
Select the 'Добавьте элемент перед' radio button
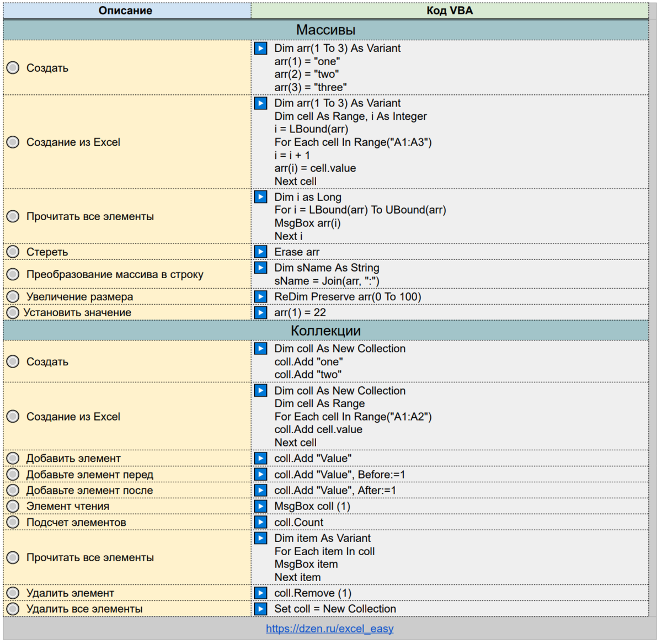[x=13, y=474]
